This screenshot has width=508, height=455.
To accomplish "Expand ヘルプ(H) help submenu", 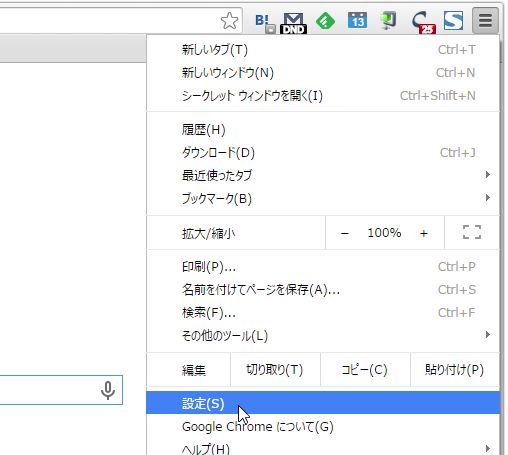I will [x=323, y=447].
